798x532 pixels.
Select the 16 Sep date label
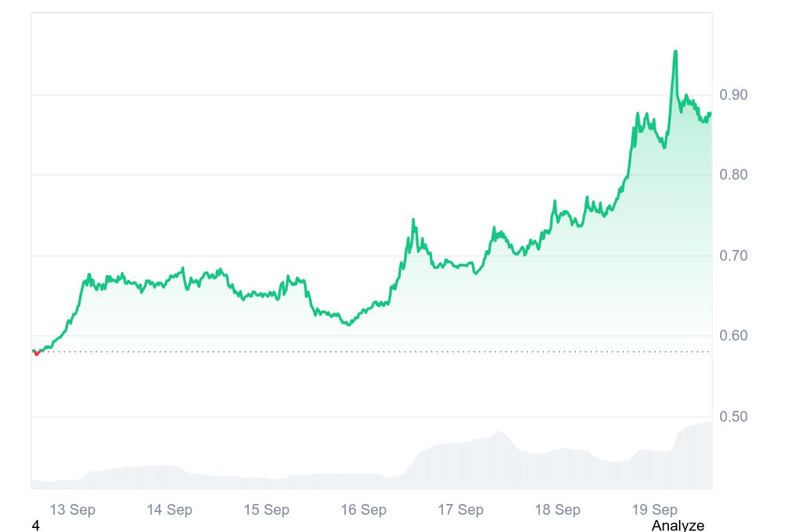364,510
